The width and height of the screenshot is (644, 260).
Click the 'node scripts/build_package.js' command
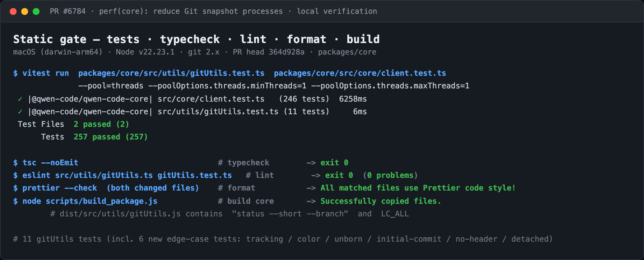pos(90,201)
